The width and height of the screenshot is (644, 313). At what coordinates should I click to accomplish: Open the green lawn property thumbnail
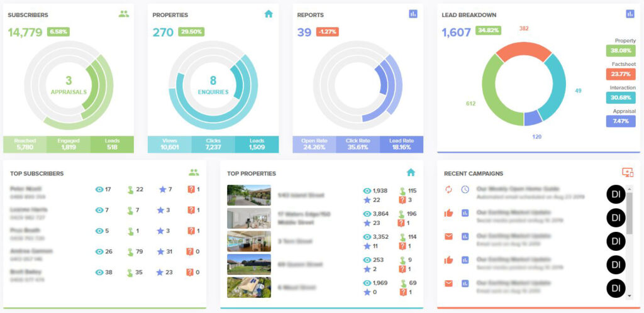[249, 264]
